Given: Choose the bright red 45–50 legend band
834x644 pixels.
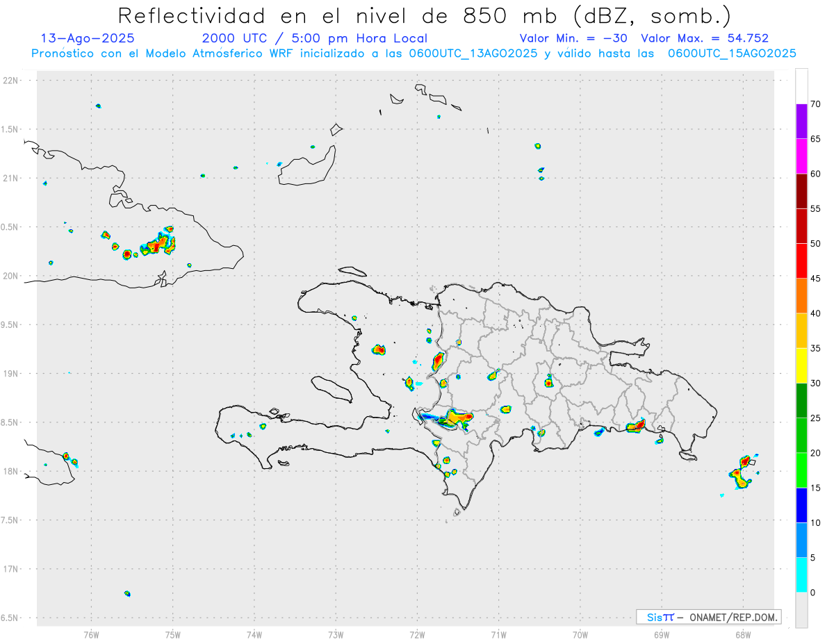Looking at the screenshot, I should (801, 261).
